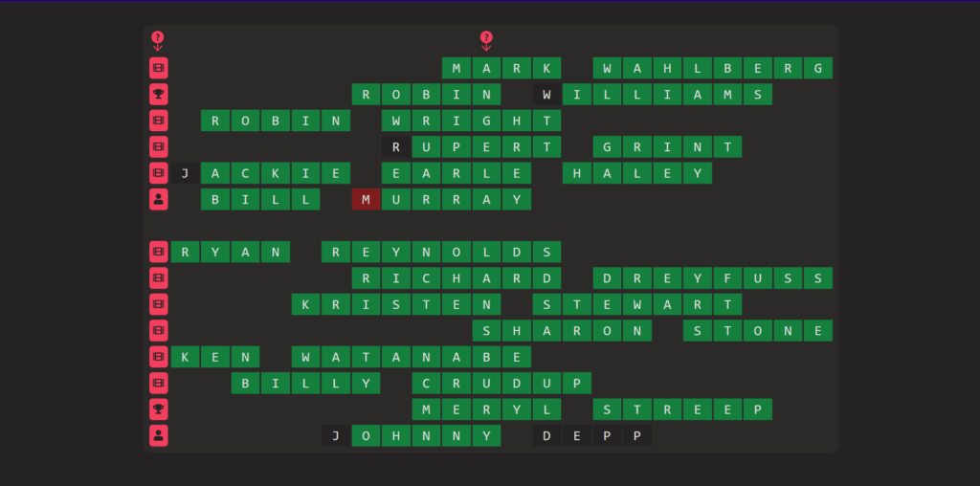This screenshot has width=980, height=486.
Task: Click the film icon beside Kristen Stewart
Action: coord(158,304)
